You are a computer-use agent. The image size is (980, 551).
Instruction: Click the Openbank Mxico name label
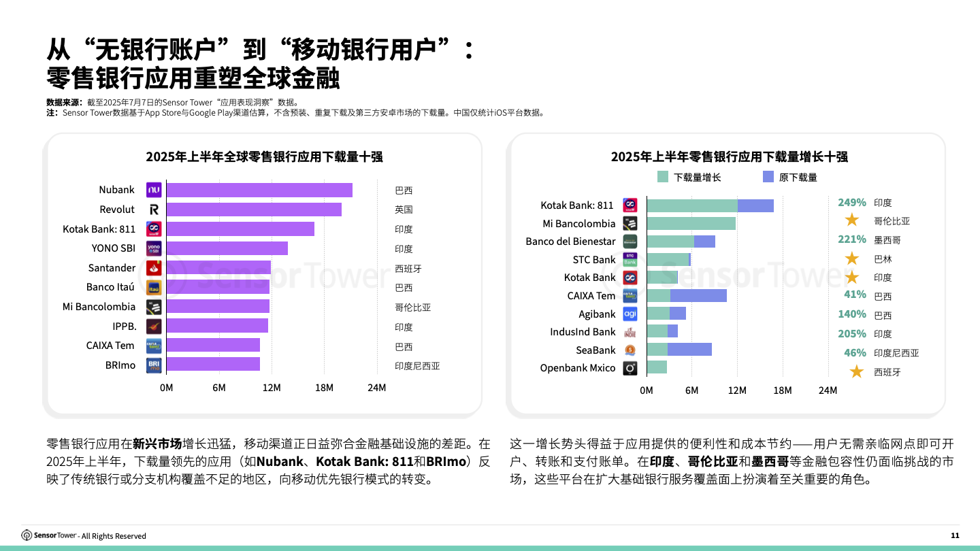pos(578,368)
